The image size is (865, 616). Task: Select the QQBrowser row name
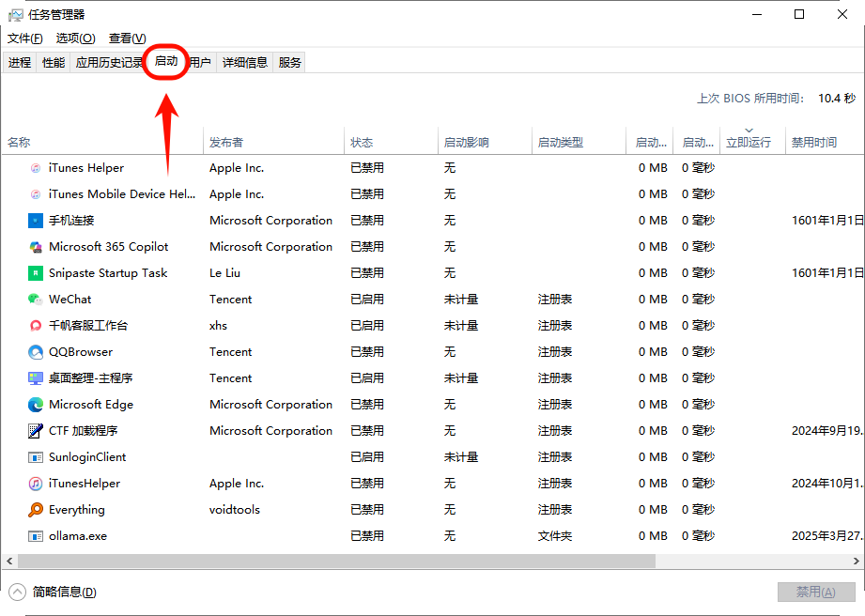click(81, 352)
